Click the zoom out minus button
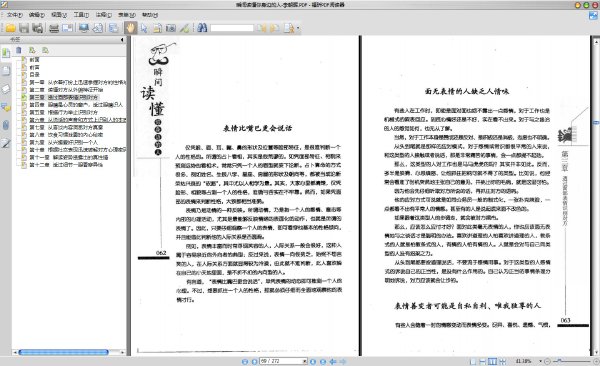The width and height of the screenshot is (600, 366). 547,361
